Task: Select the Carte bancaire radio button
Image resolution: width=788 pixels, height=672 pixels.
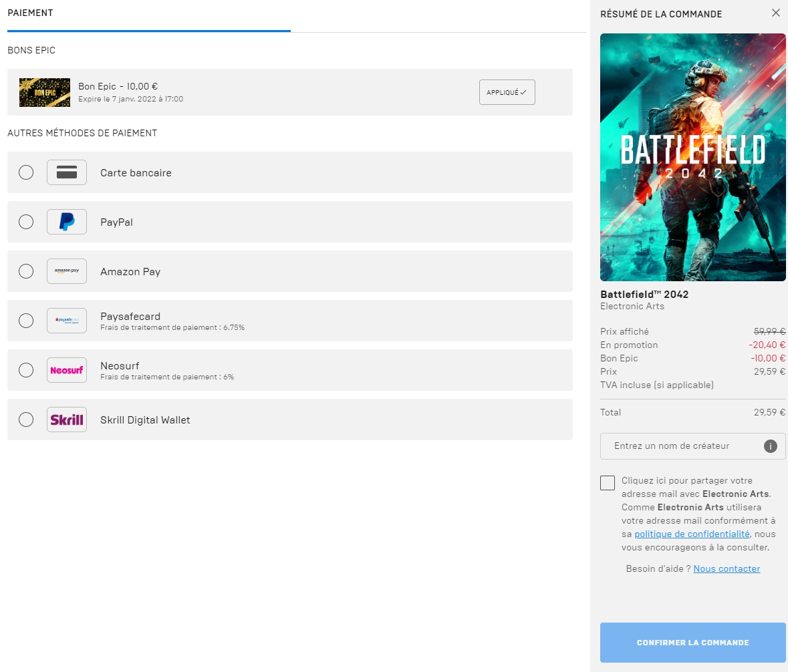Action: pos(26,172)
